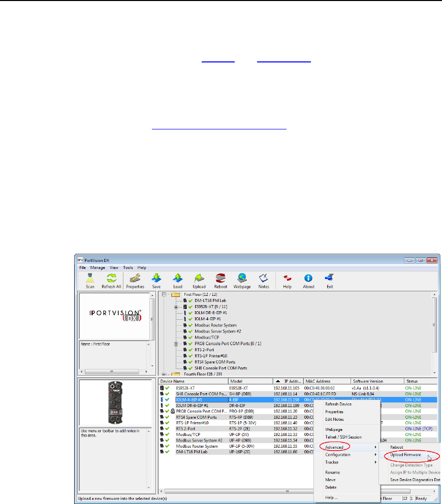
Task: Expand PRO8 Console Port COM Ports tree node
Action: pos(176,344)
